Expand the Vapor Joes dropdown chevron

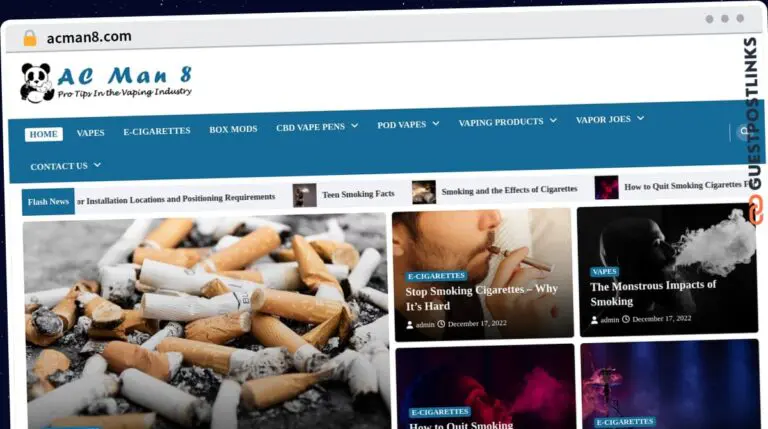click(x=640, y=118)
